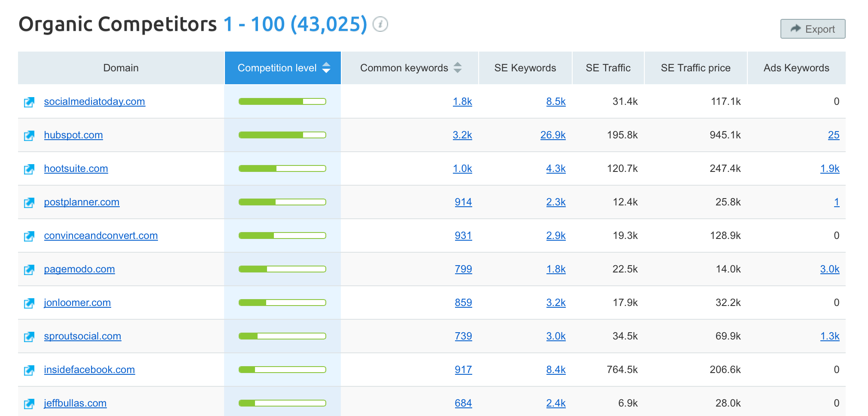Open 931 common keywords for convinceandconvert.com

point(463,236)
